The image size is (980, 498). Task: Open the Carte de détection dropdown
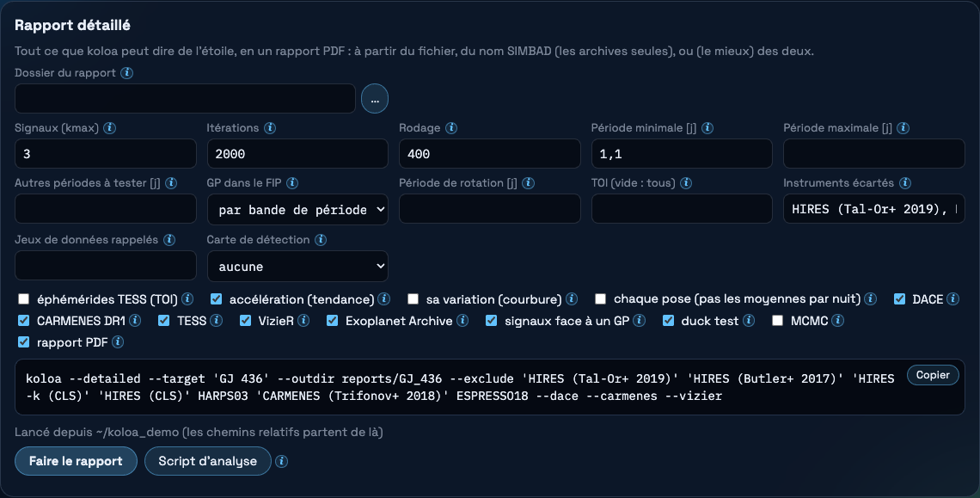click(x=297, y=267)
